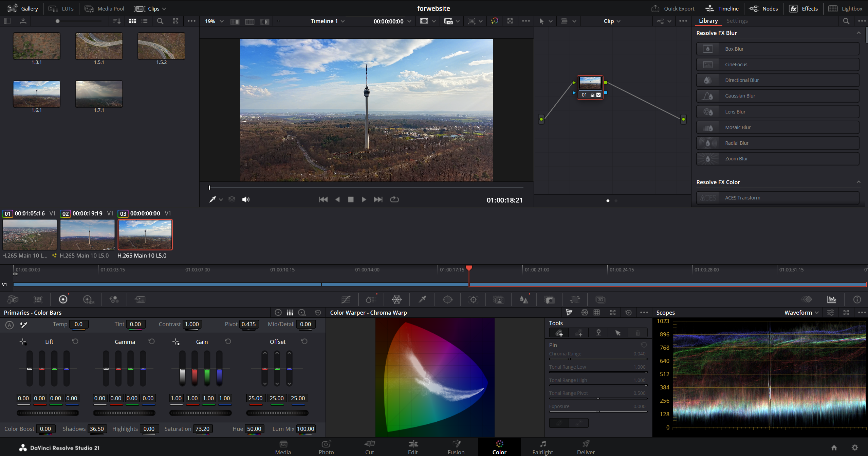
Task: Open the Color Warper palette
Action: click(x=396, y=299)
